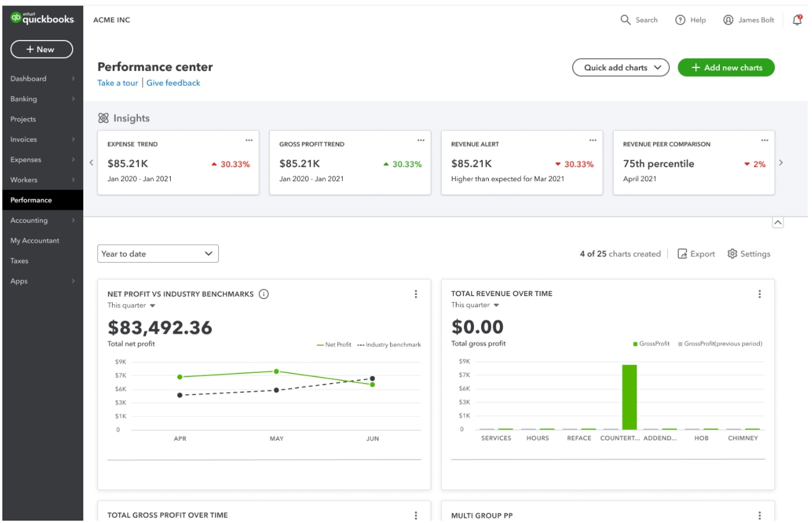Expand Apps sidebar submenu arrow

pos(73,281)
